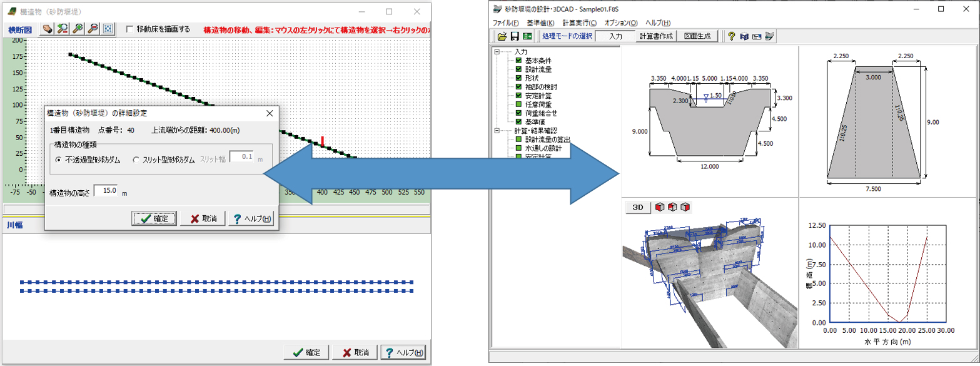980x366 pixels.
Task: Select 設計流量の算出 in the results tree
Action: point(549,140)
